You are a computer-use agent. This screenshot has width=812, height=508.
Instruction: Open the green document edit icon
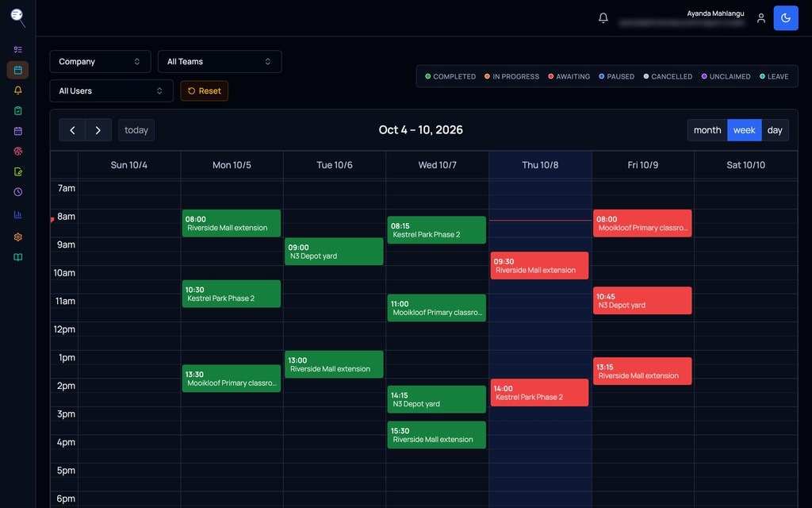18,171
